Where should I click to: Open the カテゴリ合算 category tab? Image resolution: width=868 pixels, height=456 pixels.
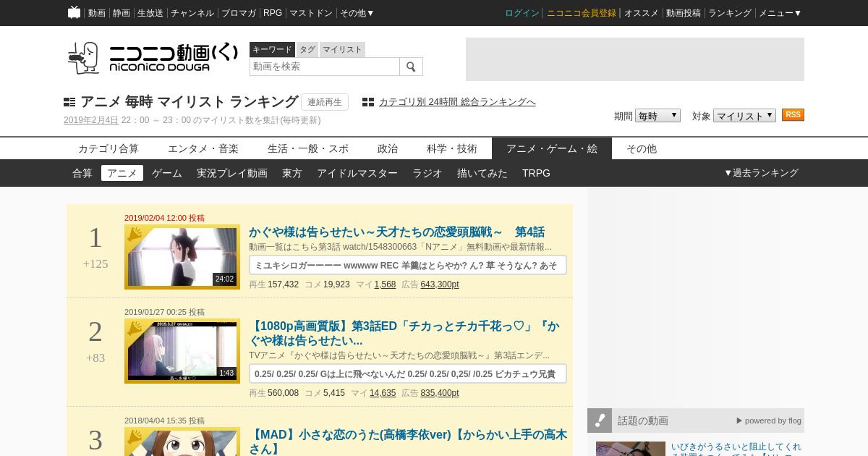click(x=109, y=148)
